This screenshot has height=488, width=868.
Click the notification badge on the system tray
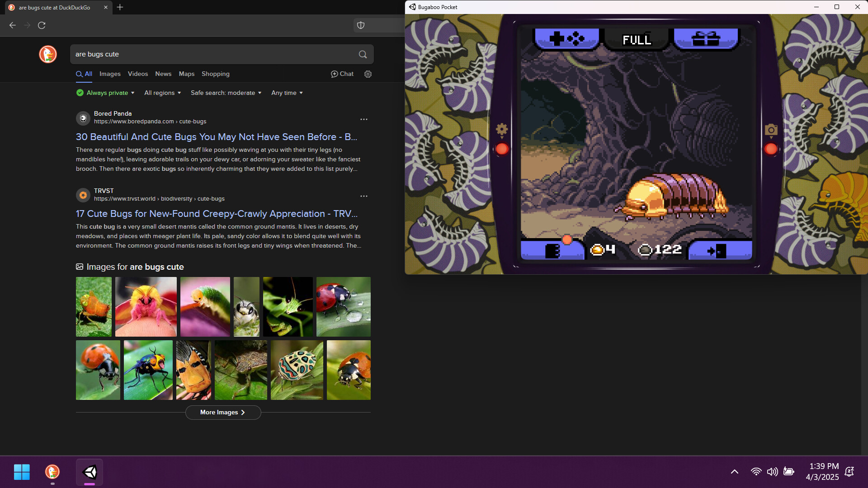(x=849, y=471)
